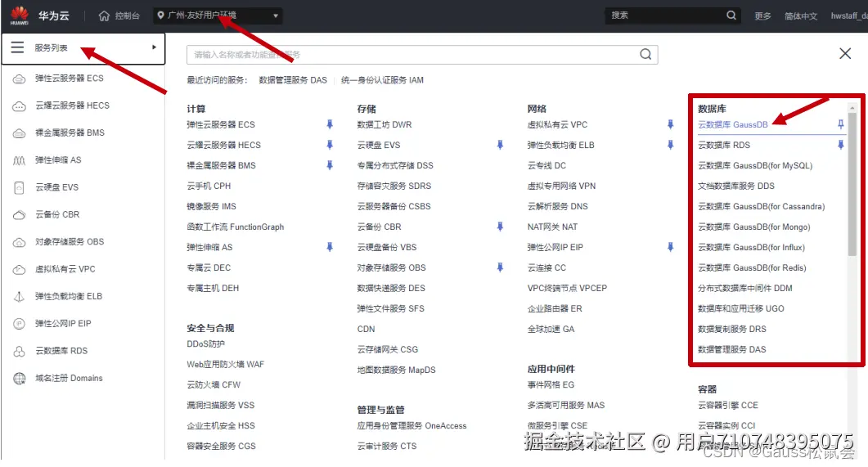The image size is (868, 467).
Task: Click sidebar 弹性负载均衡 ELB icon
Action: point(20,297)
